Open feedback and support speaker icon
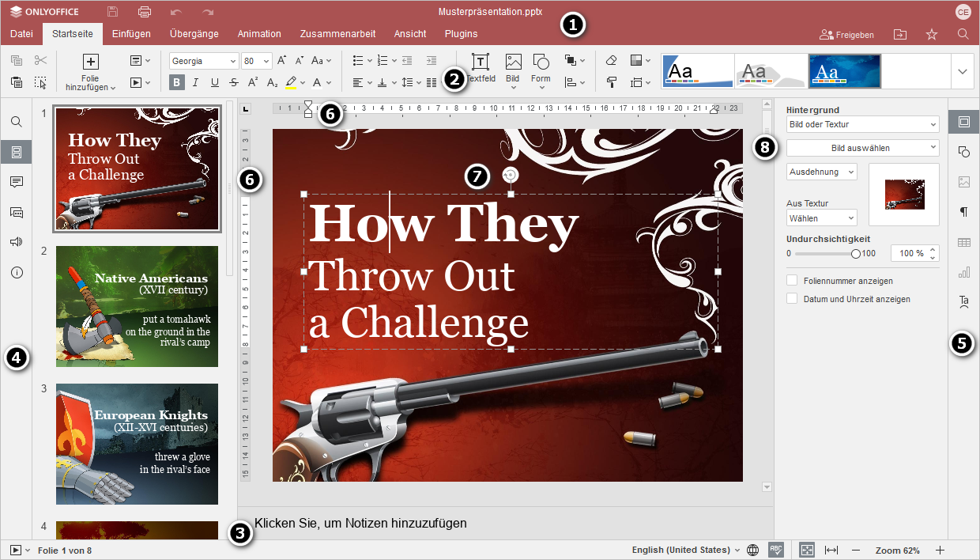980x560 pixels. click(17, 242)
